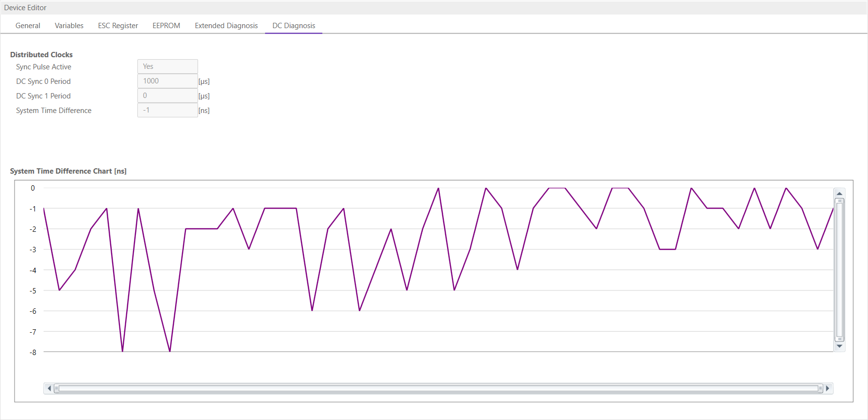Click the bottom grip of vertical scrollbar

click(x=839, y=339)
